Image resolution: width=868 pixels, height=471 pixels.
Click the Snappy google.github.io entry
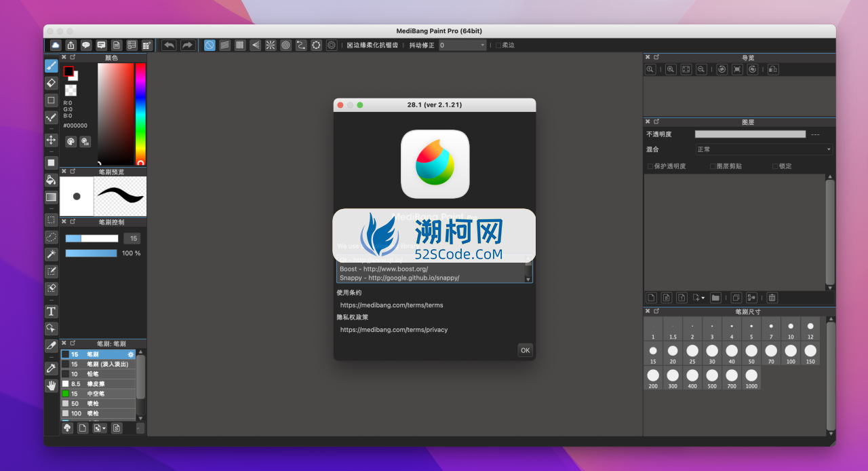[x=399, y=278]
